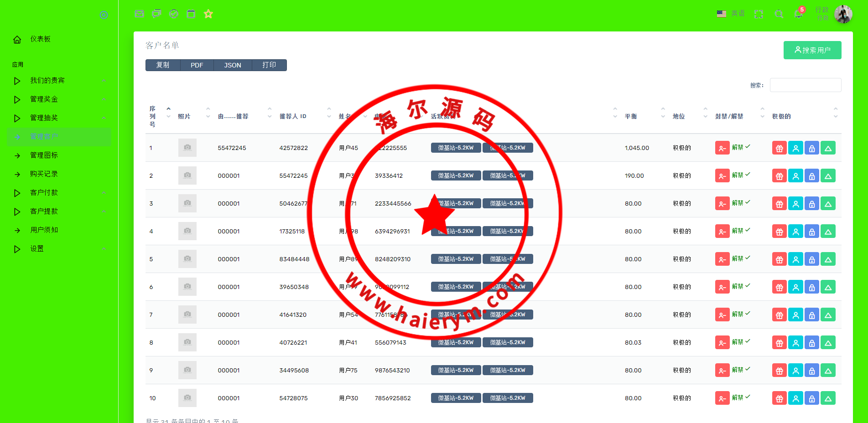Open the notifications bell with badge 5
This screenshot has height=423, width=868.
point(798,14)
